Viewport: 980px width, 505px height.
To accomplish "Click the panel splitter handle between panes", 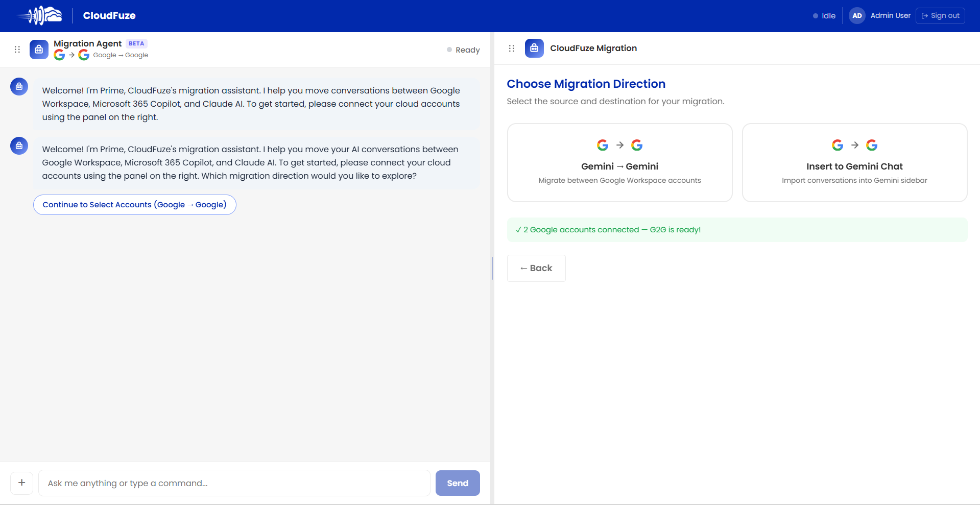I will click(x=492, y=268).
